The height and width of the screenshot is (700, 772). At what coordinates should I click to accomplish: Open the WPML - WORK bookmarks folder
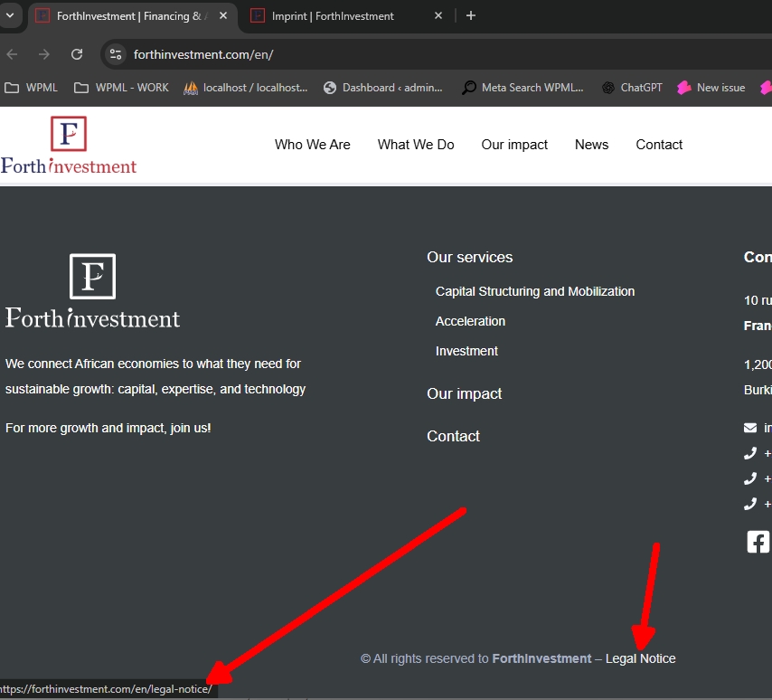121,88
